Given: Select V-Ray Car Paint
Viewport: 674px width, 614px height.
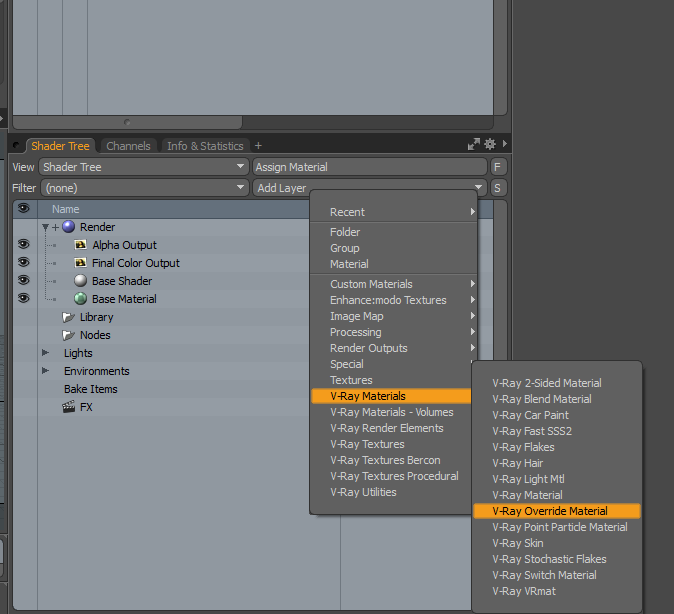Looking at the screenshot, I should [x=557, y=415].
